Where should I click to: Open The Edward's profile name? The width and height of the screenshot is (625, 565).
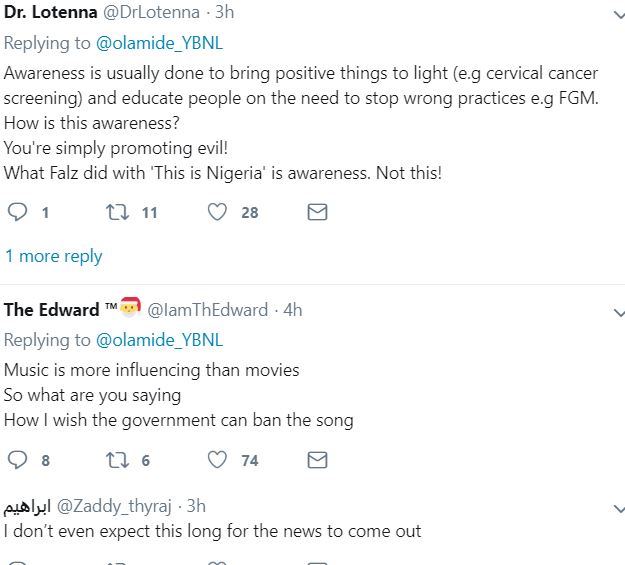click(x=51, y=309)
